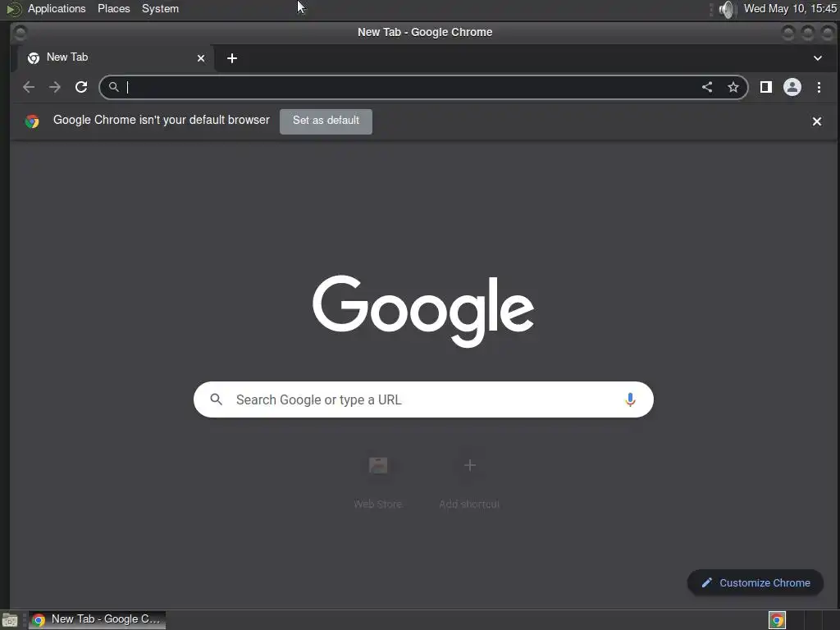Dismiss the default browser infobar
This screenshot has width=840, height=630.
tap(816, 121)
